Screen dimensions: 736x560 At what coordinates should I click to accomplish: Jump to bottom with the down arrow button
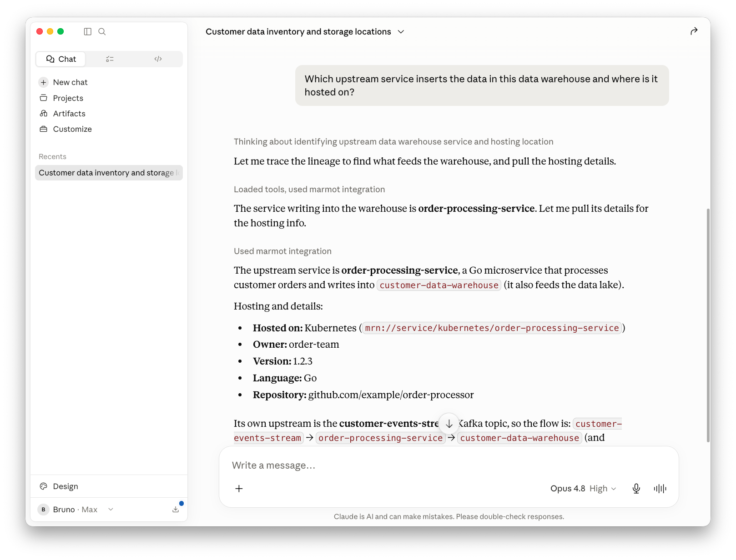pos(449,424)
